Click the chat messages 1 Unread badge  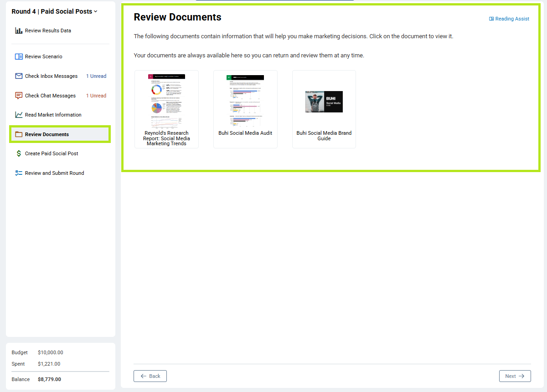96,96
